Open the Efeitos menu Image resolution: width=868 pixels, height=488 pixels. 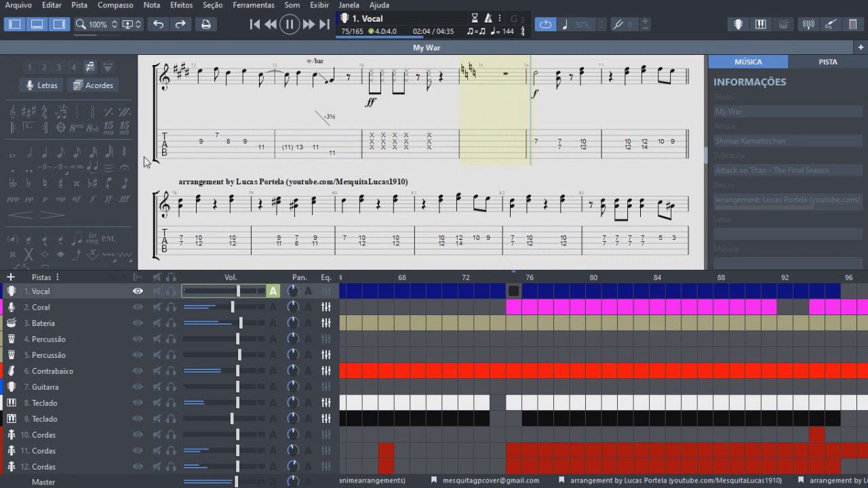click(182, 5)
